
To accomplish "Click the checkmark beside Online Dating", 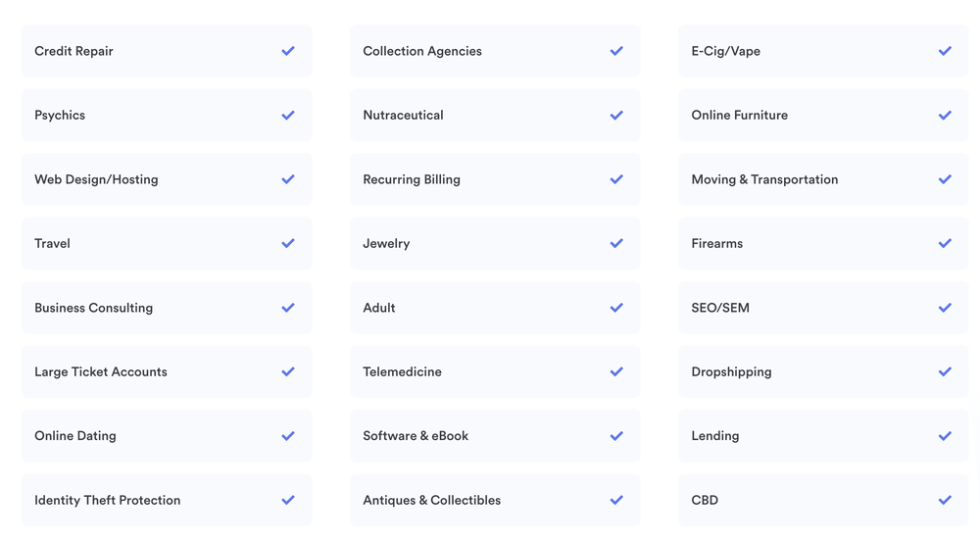I will coord(288,436).
